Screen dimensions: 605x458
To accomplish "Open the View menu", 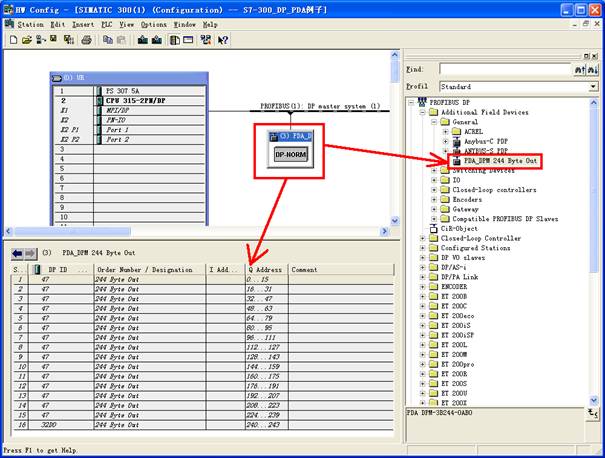I will point(127,24).
